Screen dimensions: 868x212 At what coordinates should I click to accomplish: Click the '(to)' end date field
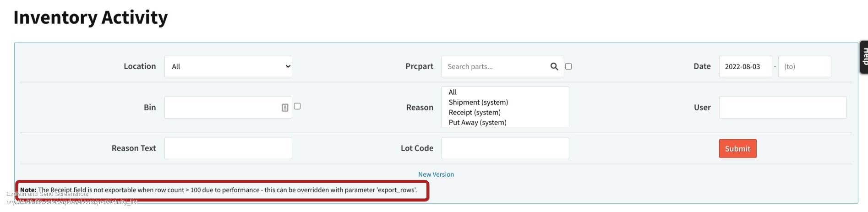point(804,66)
